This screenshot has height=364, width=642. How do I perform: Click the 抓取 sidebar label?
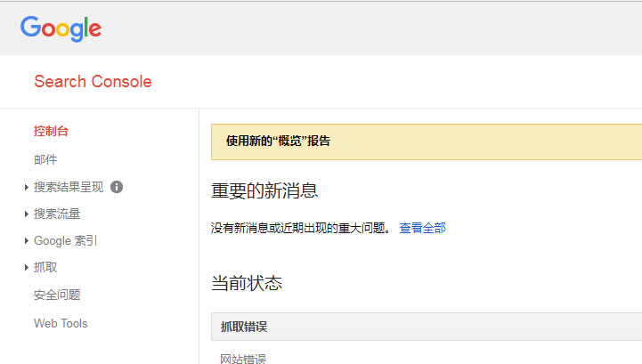[45, 267]
